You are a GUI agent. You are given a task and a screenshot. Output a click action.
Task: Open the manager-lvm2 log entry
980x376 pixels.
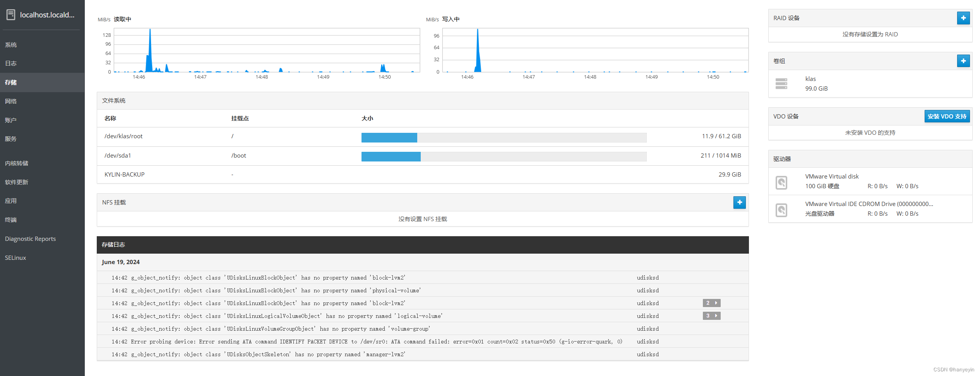(423, 354)
